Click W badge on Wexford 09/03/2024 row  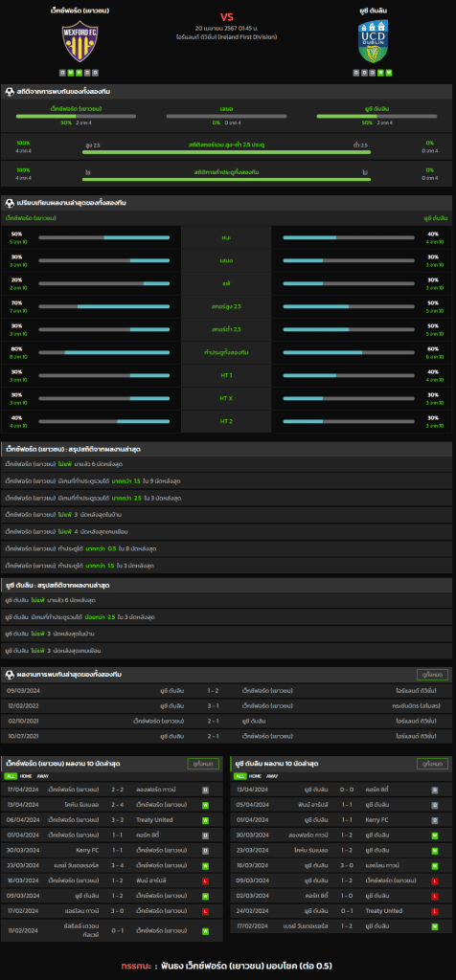(205, 896)
